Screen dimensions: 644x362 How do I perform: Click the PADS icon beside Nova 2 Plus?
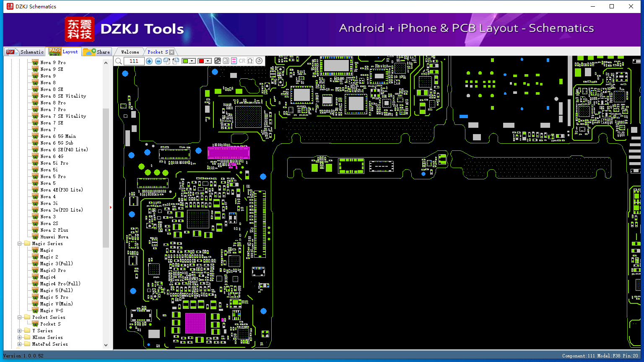point(35,230)
